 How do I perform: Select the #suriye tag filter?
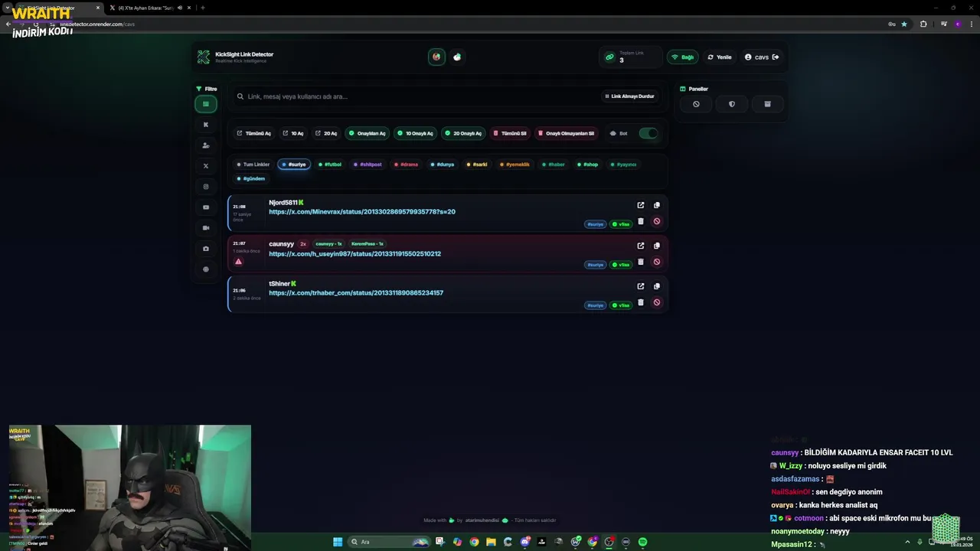click(294, 165)
